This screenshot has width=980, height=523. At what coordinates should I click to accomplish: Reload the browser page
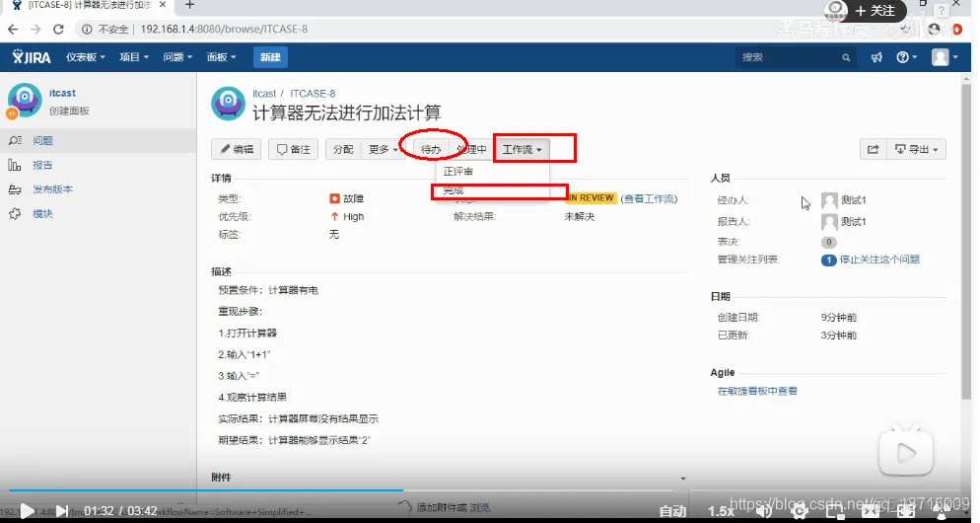click(x=58, y=29)
